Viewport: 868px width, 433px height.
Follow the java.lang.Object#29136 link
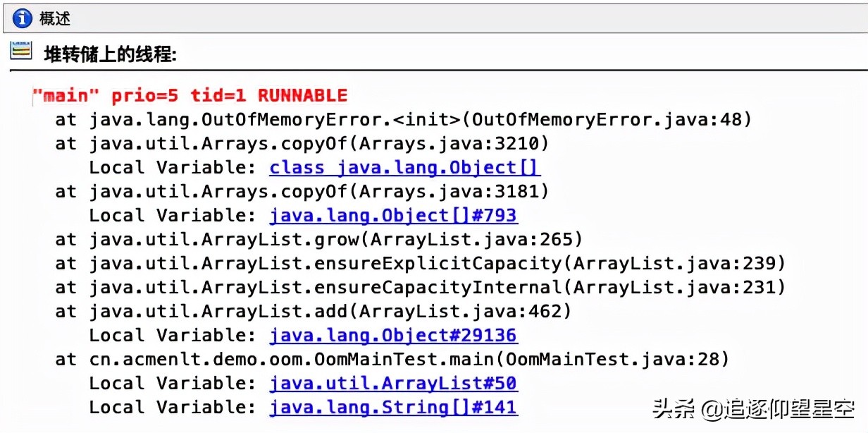pyautogui.click(x=393, y=335)
